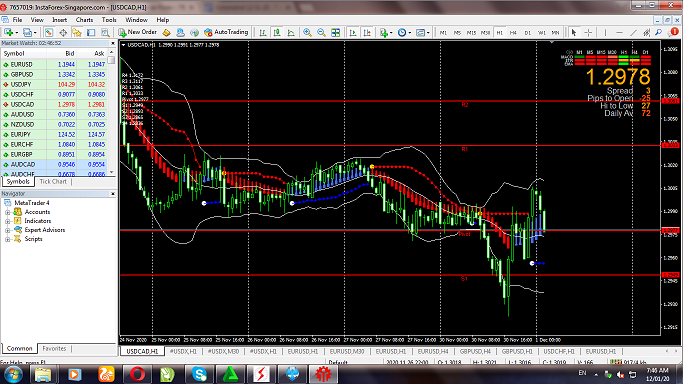Expand the Templates dropdown arrow

click(x=428, y=33)
